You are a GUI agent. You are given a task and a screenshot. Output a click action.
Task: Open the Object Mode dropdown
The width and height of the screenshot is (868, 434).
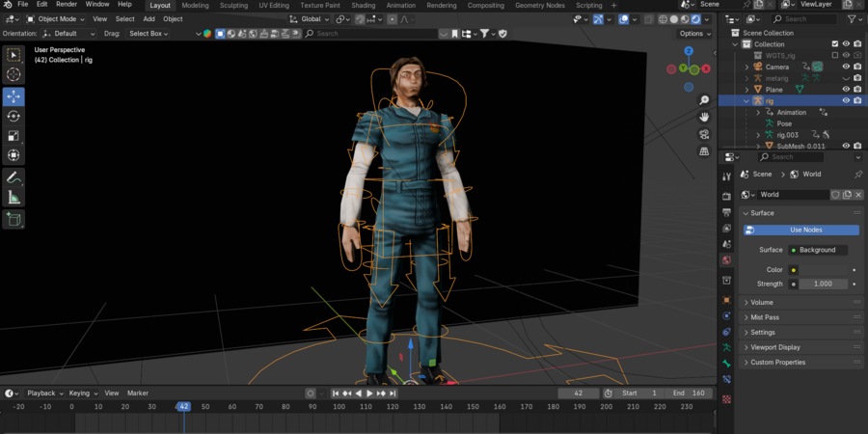[55, 19]
